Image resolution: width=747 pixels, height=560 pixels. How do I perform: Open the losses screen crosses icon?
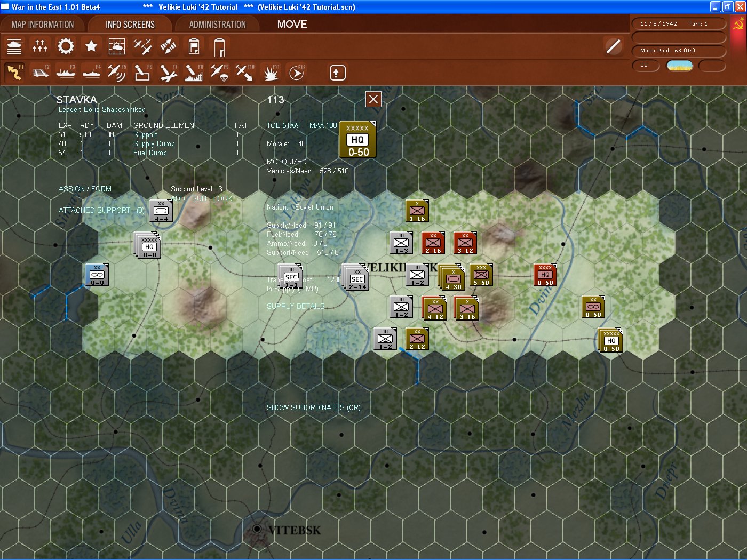coord(40,46)
